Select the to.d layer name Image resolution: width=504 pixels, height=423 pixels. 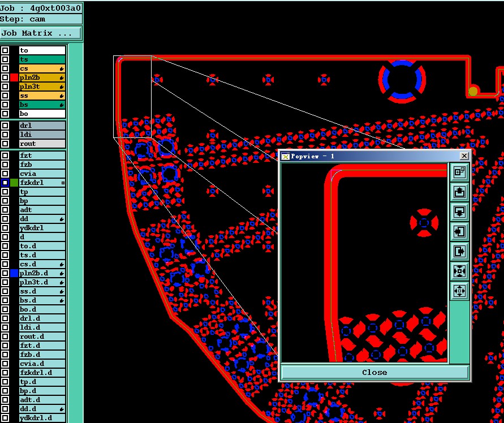(42, 246)
